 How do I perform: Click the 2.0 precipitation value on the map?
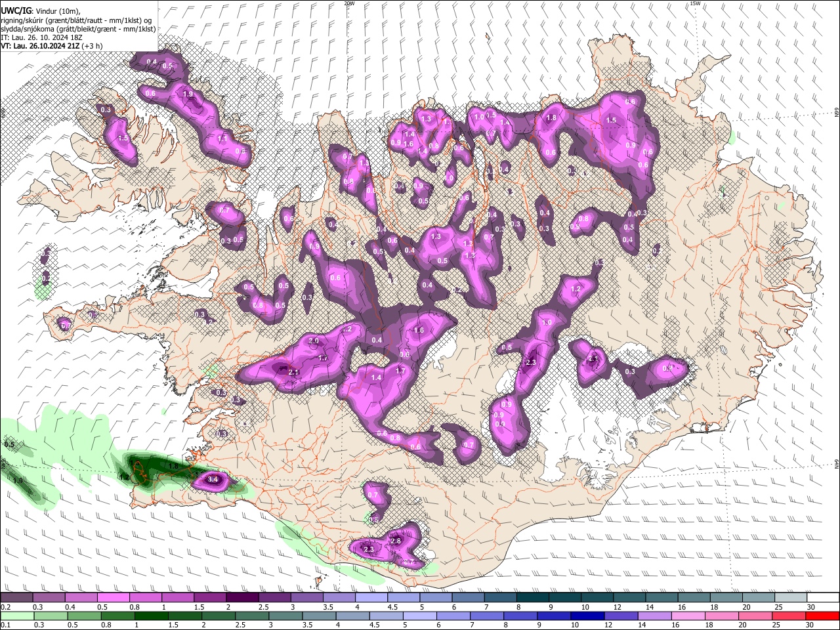314,341
